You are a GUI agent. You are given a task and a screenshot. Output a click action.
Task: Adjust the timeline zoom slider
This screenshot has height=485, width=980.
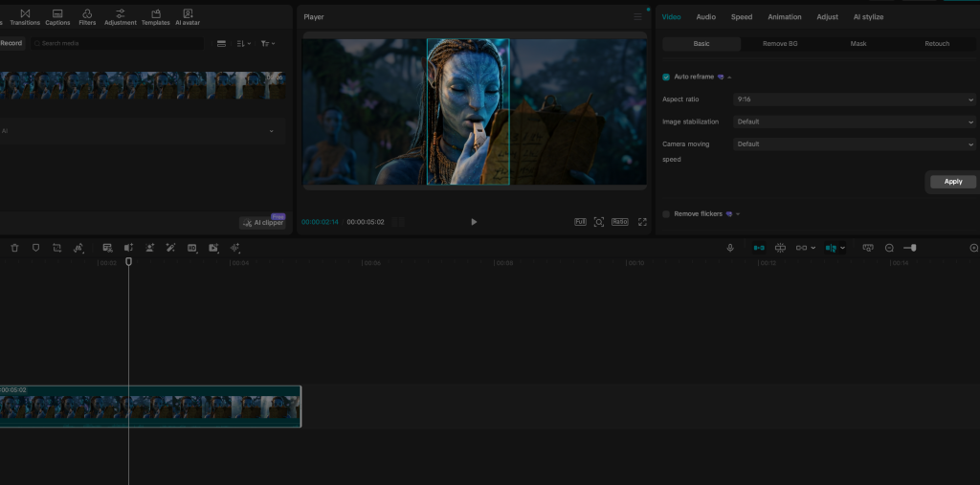coord(910,248)
